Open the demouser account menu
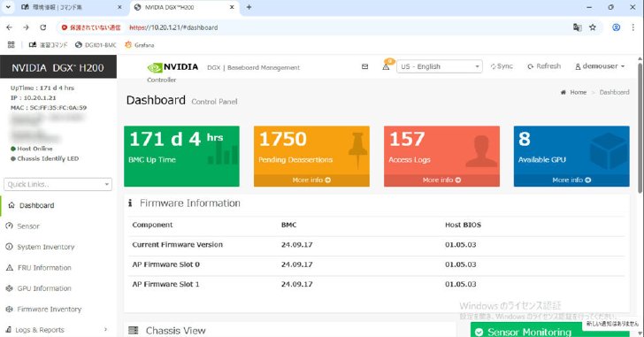644x337 pixels. (600, 66)
